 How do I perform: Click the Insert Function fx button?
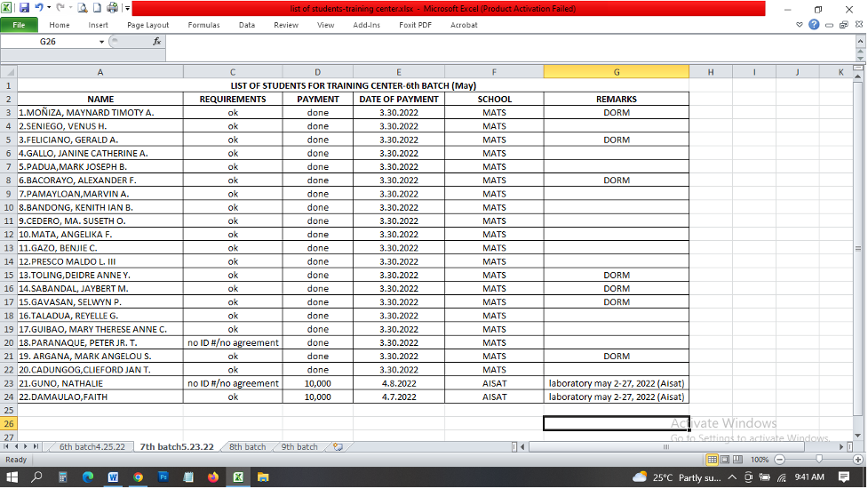coord(156,42)
